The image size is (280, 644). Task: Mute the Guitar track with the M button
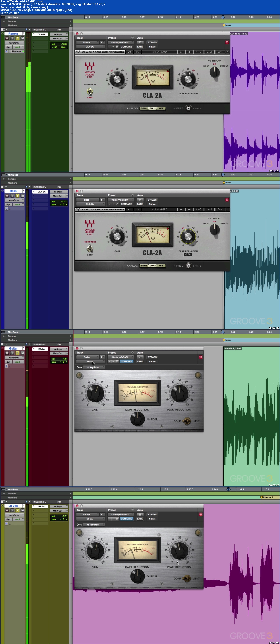point(23,353)
